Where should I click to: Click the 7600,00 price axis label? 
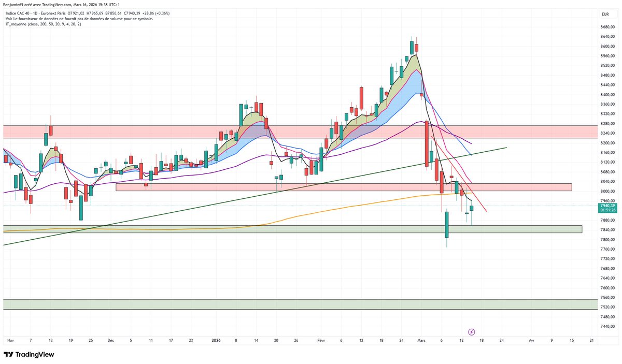point(607,288)
